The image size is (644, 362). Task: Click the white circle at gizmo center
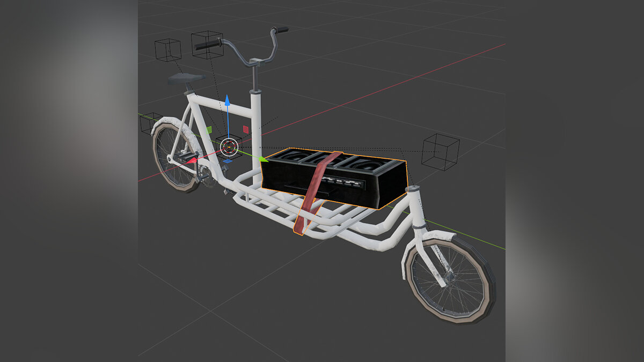(229, 146)
